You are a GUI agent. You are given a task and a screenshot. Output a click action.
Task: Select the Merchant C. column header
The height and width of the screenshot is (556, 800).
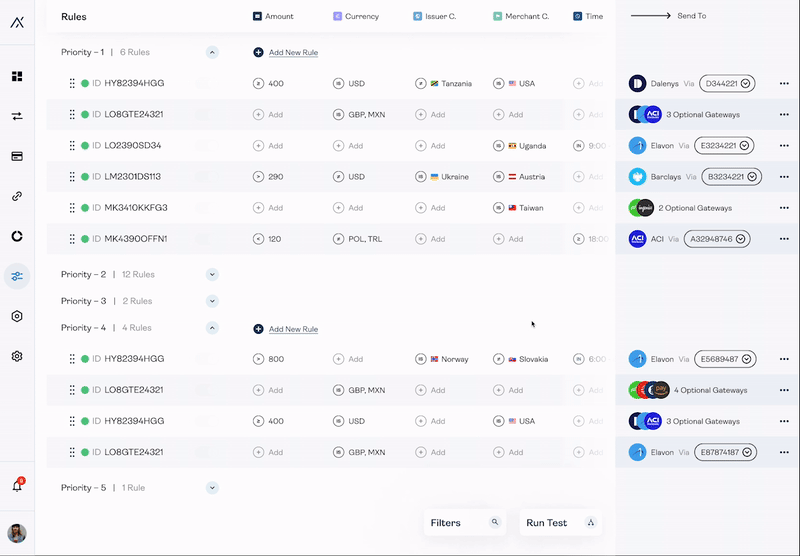521,16
